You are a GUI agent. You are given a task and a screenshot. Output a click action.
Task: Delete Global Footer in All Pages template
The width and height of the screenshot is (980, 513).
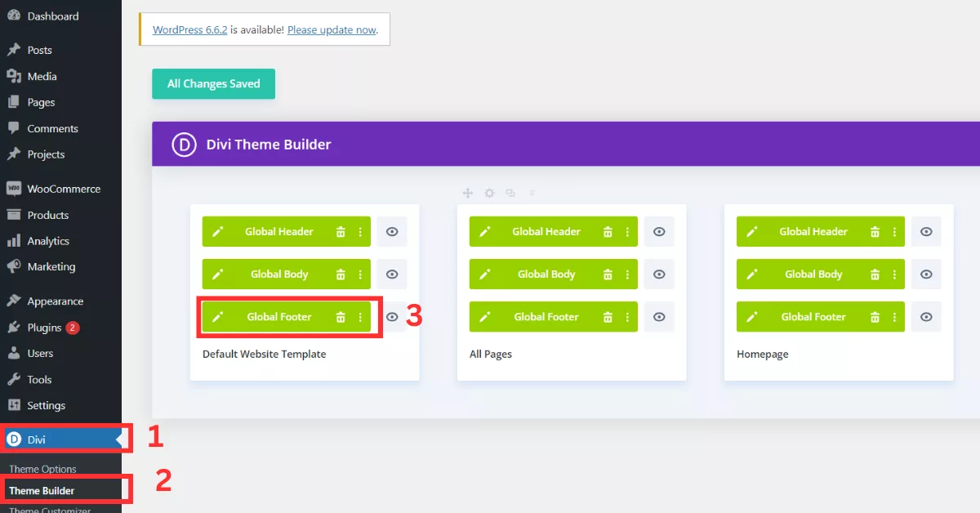(x=608, y=317)
